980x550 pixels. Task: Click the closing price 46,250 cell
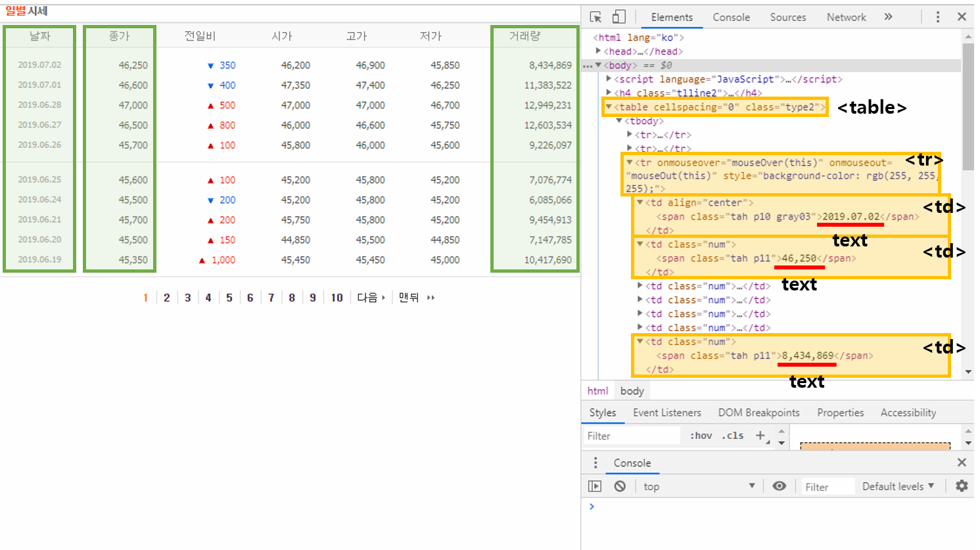pos(133,65)
